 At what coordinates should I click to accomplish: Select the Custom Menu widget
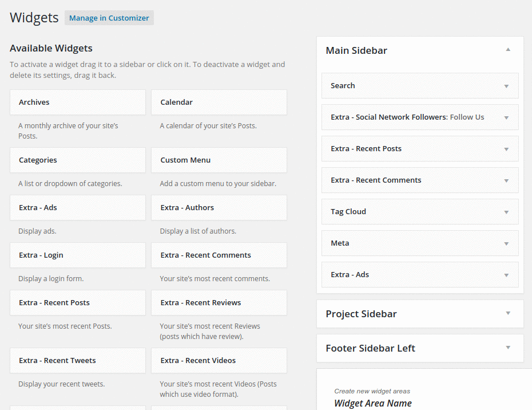(219, 160)
